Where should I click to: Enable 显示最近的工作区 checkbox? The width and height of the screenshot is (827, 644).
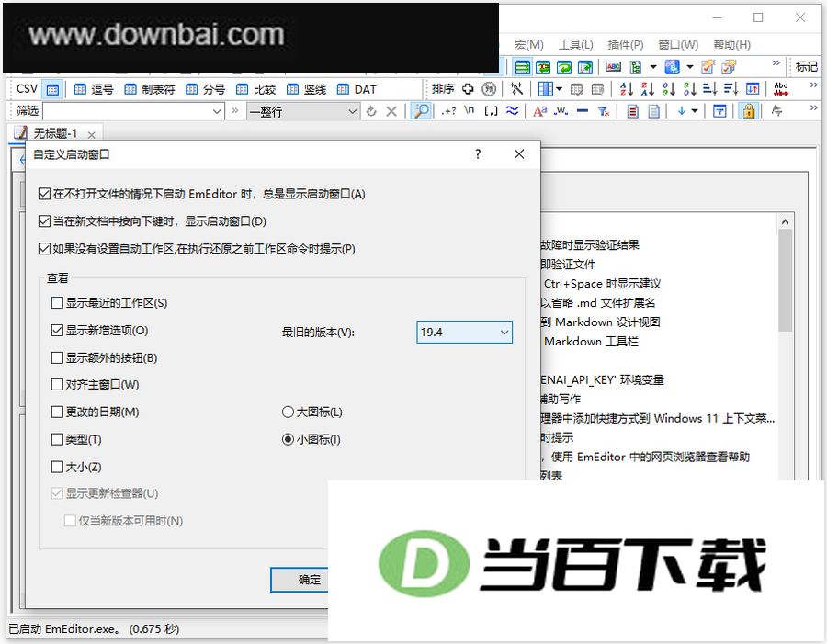(57, 303)
